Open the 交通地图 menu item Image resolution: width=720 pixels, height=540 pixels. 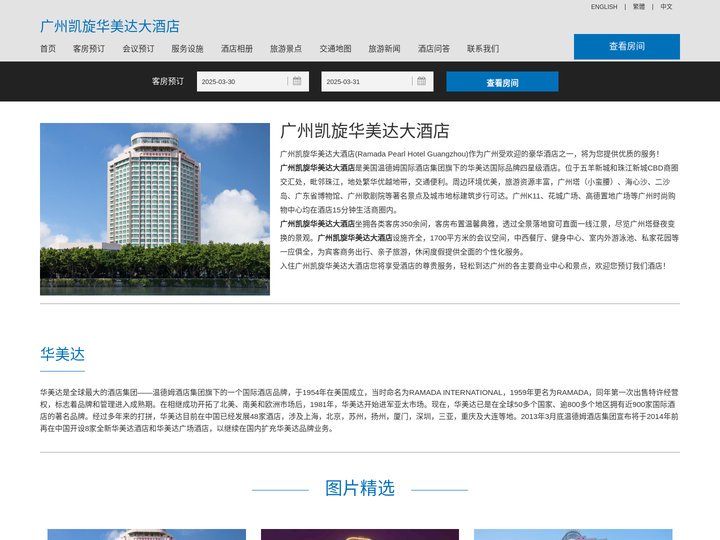[x=335, y=49]
